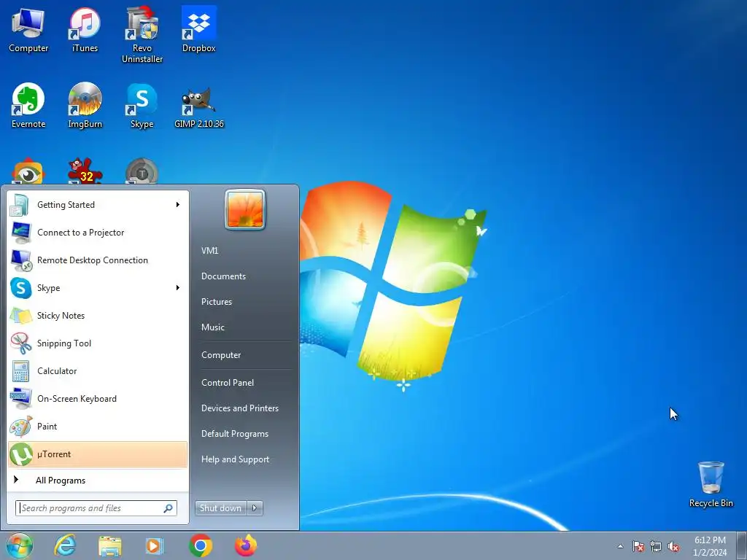
Task: Select the Revo Uninstaller desktop shortcut
Action: pyautogui.click(x=142, y=35)
